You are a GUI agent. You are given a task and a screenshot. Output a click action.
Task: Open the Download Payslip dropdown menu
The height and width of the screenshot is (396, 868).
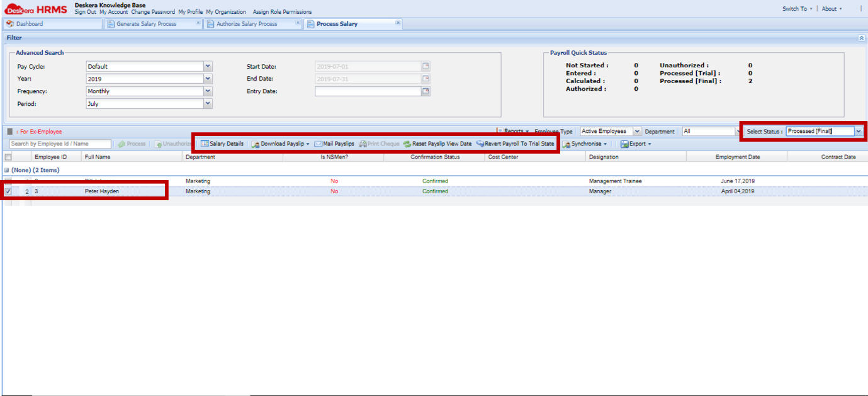click(281, 144)
